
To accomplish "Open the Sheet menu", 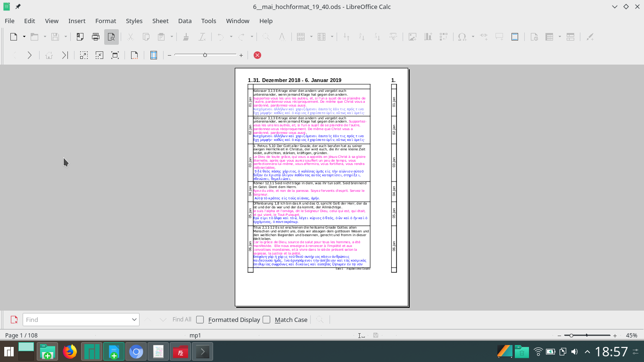I will point(160,21).
